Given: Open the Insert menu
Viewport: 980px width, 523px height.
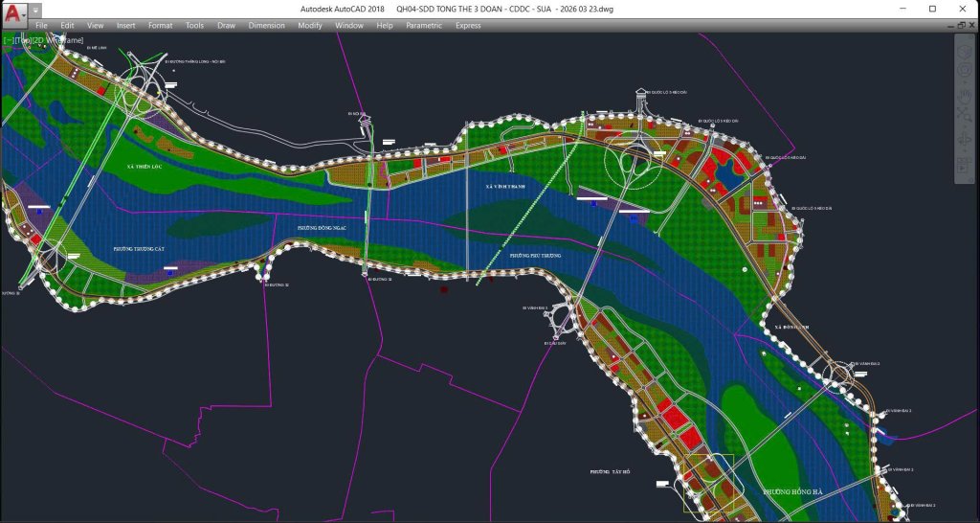Looking at the screenshot, I should click(x=125, y=26).
